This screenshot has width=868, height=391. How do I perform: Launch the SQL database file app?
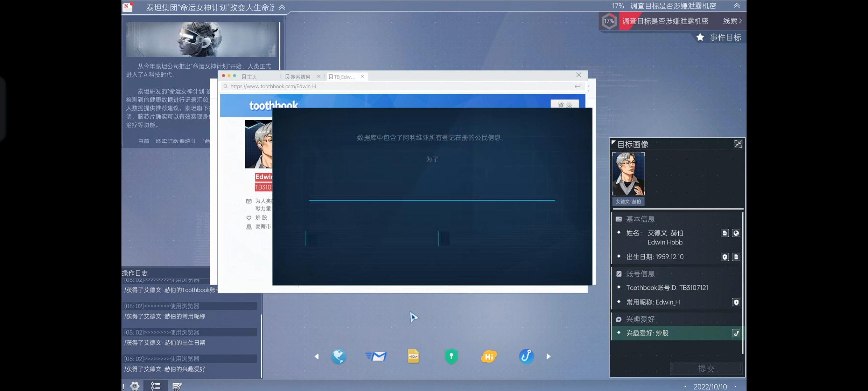click(x=413, y=356)
